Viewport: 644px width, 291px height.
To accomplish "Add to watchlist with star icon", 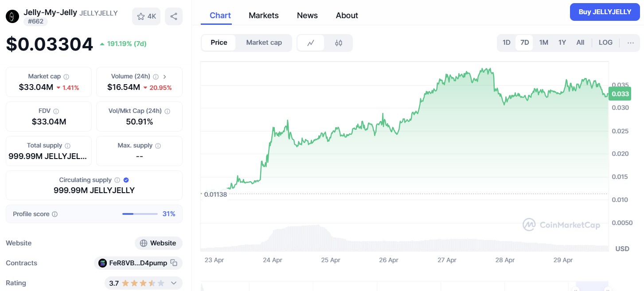I will tap(146, 16).
